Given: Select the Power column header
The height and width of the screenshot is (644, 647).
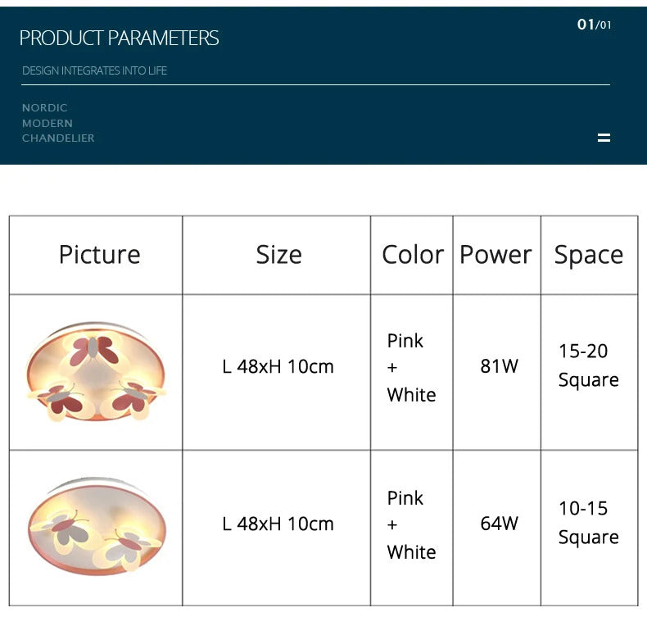Looking at the screenshot, I should (x=495, y=255).
